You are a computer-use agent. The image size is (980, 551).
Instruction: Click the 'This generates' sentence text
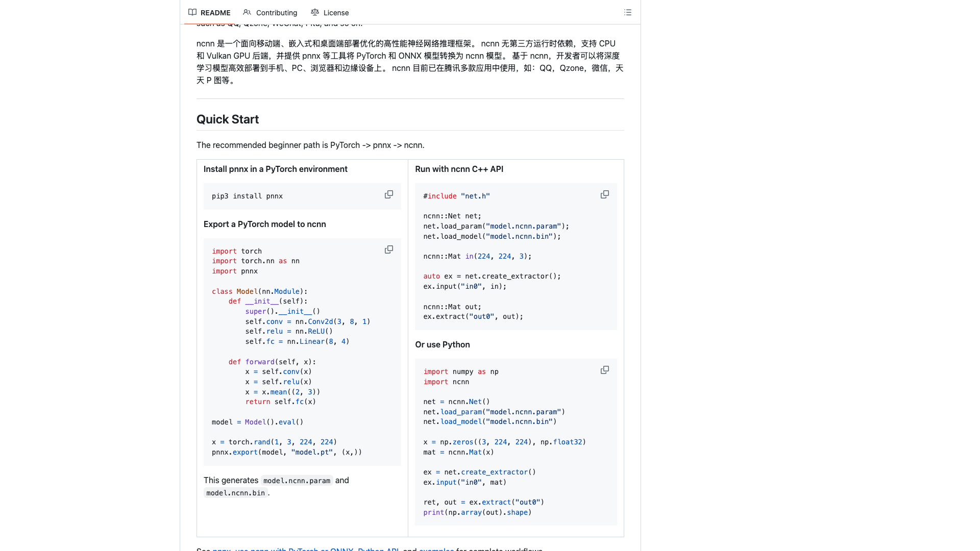[x=231, y=480]
